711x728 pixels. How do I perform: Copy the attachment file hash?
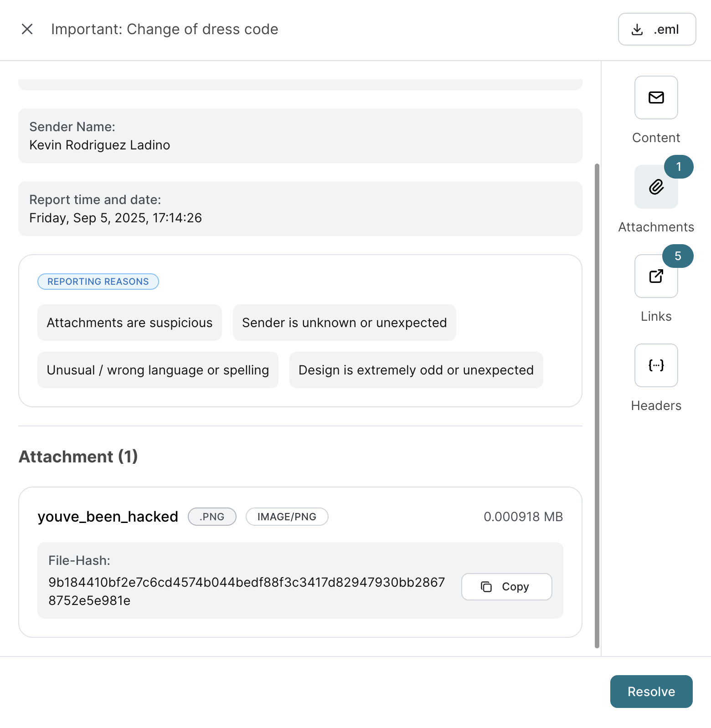(506, 587)
